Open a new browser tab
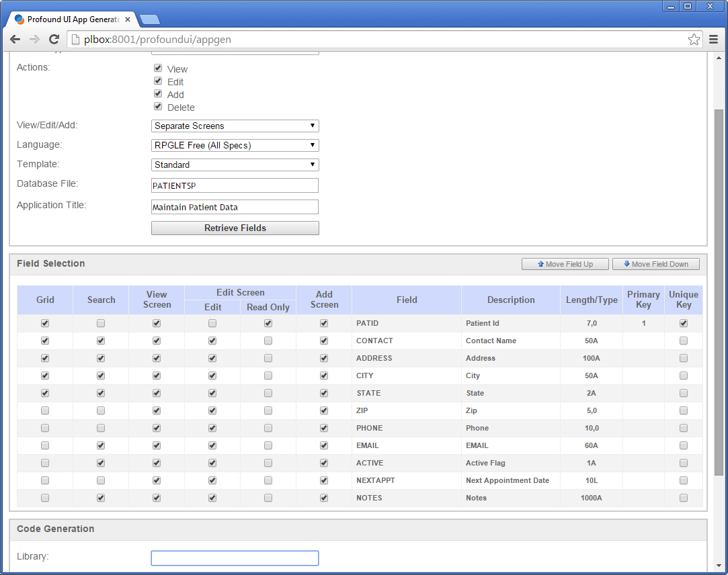Image resolution: width=728 pixels, height=575 pixels. (x=149, y=19)
